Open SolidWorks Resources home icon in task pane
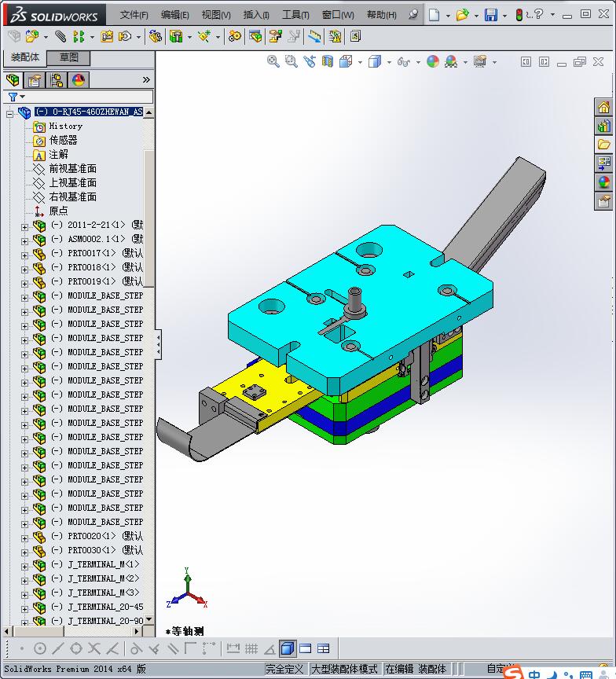 click(603, 107)
